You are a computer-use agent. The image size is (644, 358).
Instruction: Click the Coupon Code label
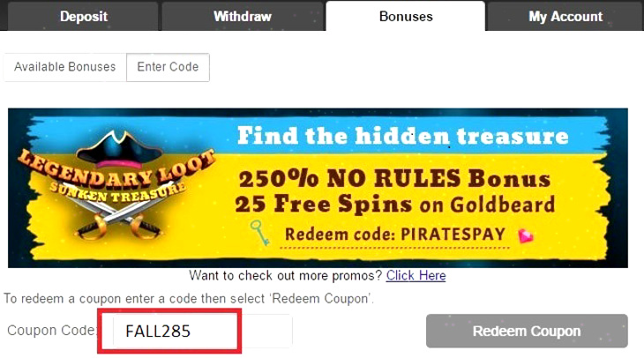click(x=51, y=330)
